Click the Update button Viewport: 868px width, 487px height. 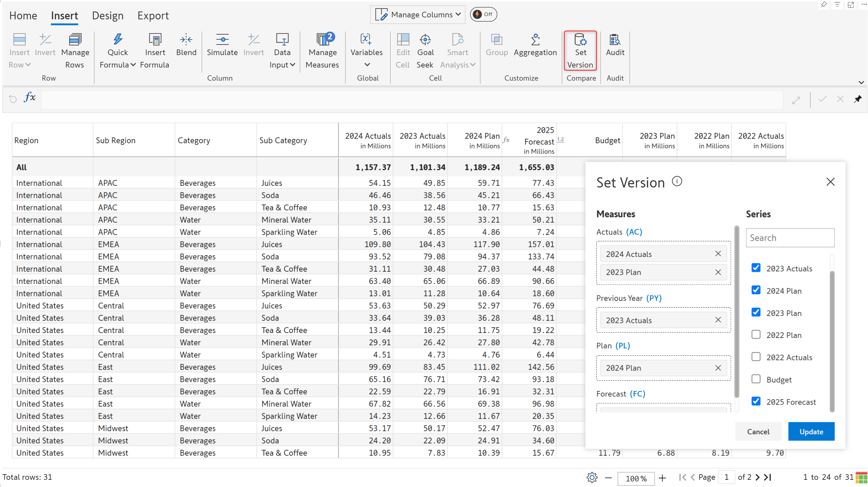(x=811, y=431)
